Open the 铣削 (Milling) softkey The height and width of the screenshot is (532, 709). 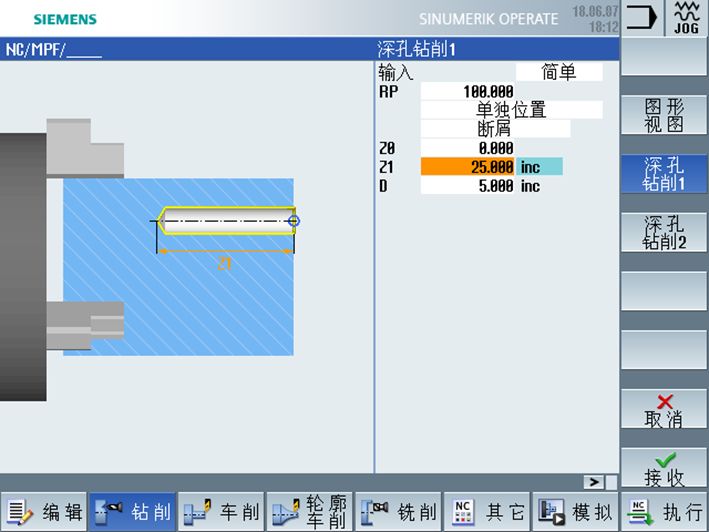pos(398,512)
